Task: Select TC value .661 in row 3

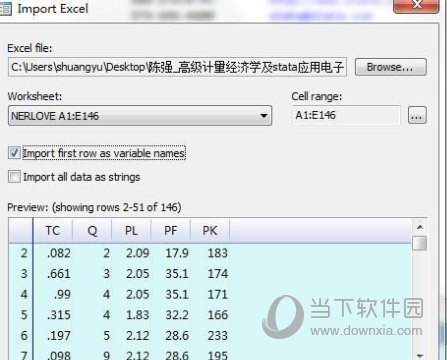Action: [x=59, y=274]
